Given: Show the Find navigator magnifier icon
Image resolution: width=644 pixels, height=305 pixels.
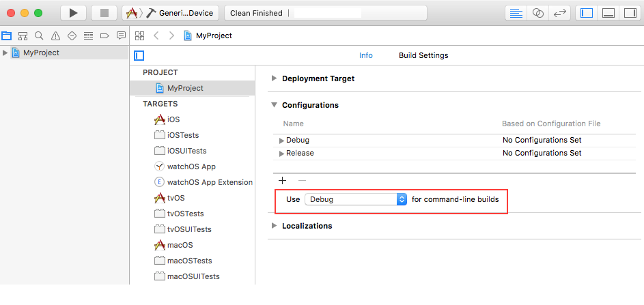Looking at the screenshot, I should 39,35.
